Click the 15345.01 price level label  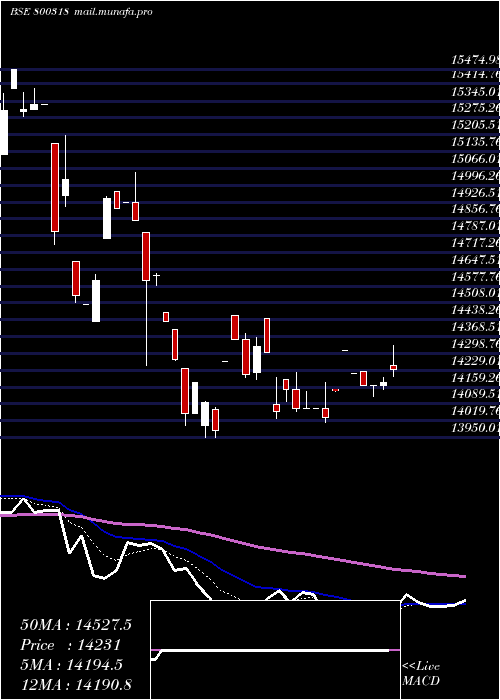(475, 92)
